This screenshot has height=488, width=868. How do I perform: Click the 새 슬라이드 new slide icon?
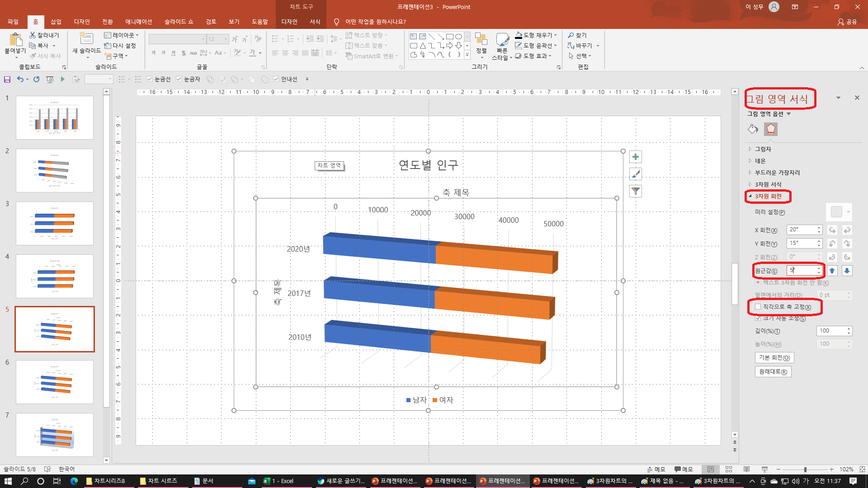[x=86, y=40]
